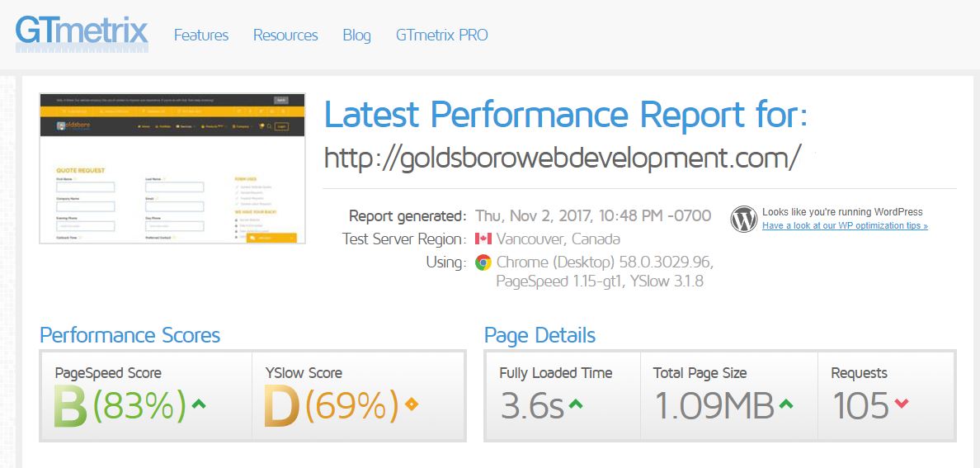Screen dimensions: 980x468
Task: Click the 'Using:' label
Action: tap(446, 262)
